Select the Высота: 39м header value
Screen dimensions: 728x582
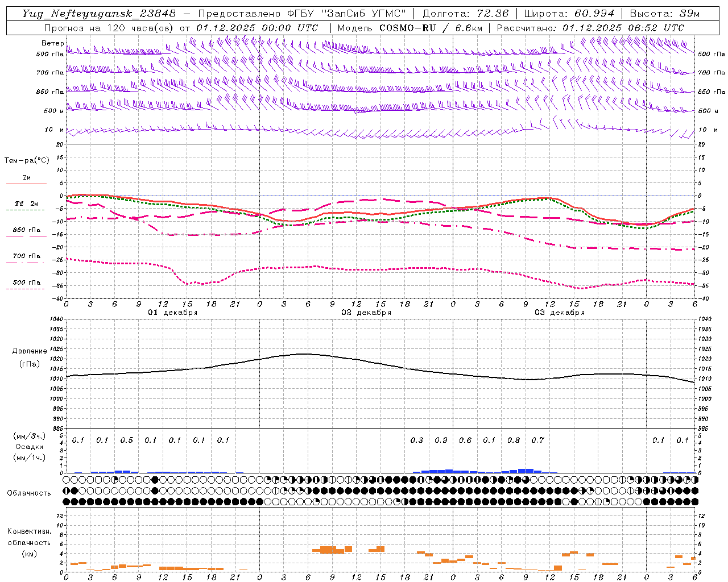665,14
